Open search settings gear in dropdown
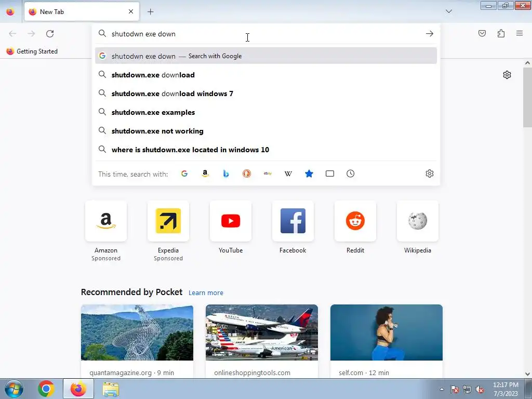 [430, 174]
